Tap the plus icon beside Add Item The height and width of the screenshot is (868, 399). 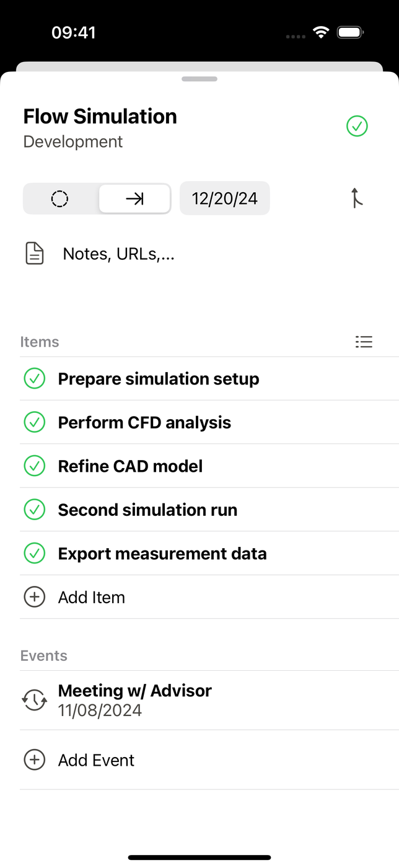click(35, 597)
